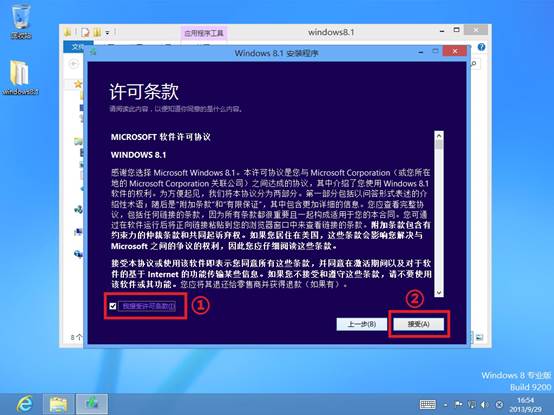Click the setup program taskbar button
The image size is (554, 415).
[92, 404]
